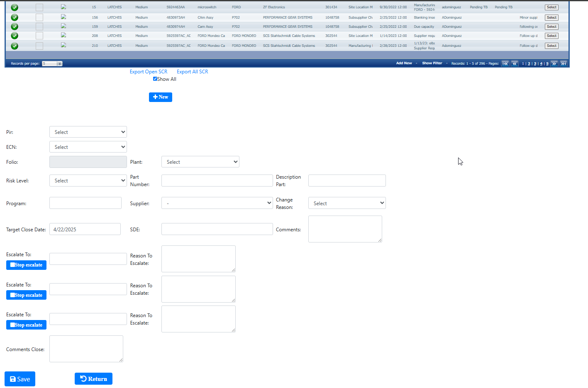Click the image icon in row 208
This screenshot has width=588, height=388.
pos(63,35)
